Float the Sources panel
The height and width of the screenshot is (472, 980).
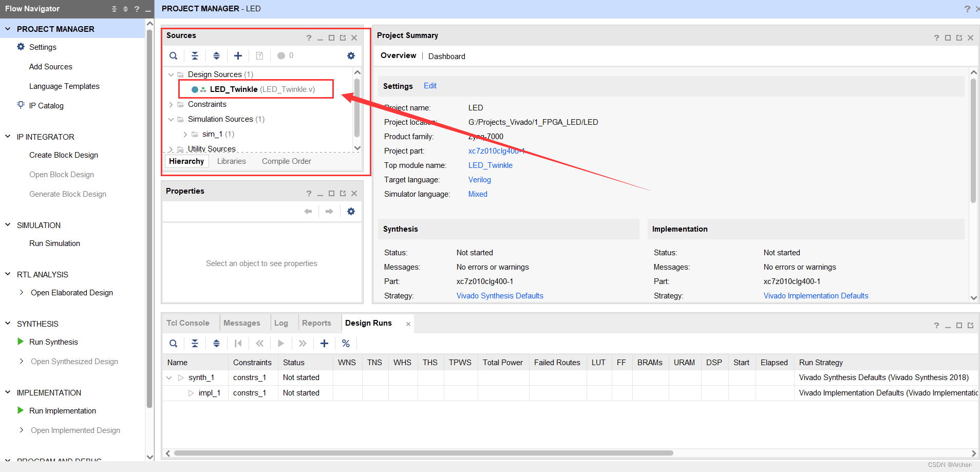click(x=343, y=37)
